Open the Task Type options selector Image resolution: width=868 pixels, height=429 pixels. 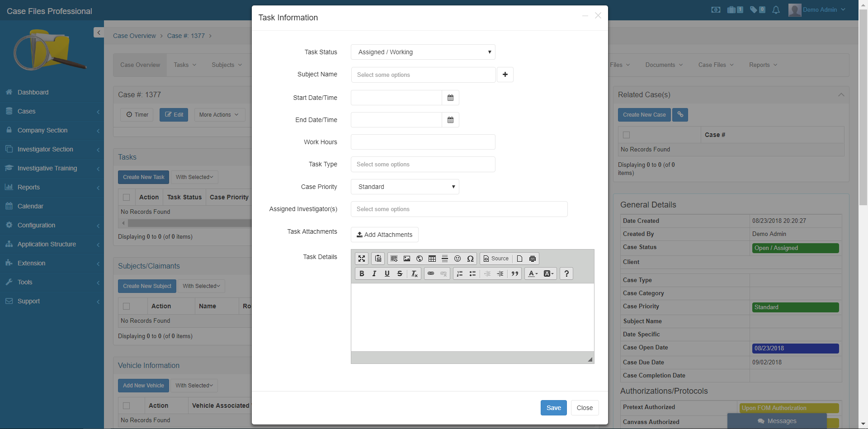point(423,165)
